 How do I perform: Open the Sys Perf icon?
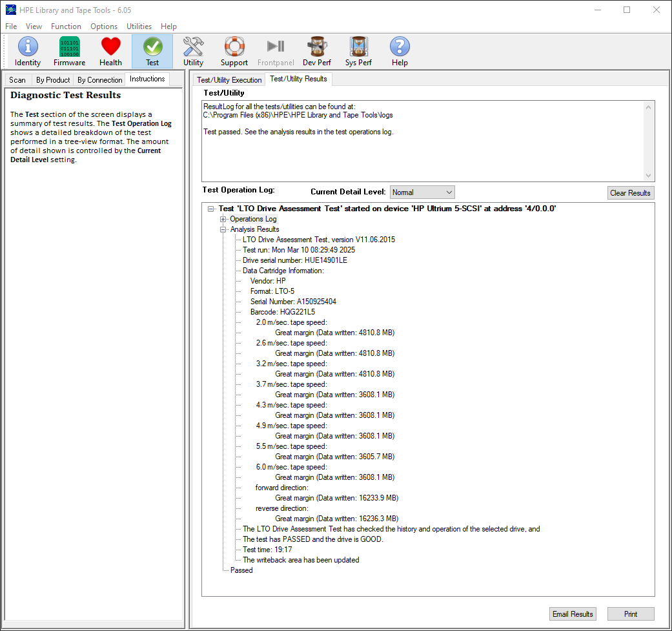pos(358,52)
